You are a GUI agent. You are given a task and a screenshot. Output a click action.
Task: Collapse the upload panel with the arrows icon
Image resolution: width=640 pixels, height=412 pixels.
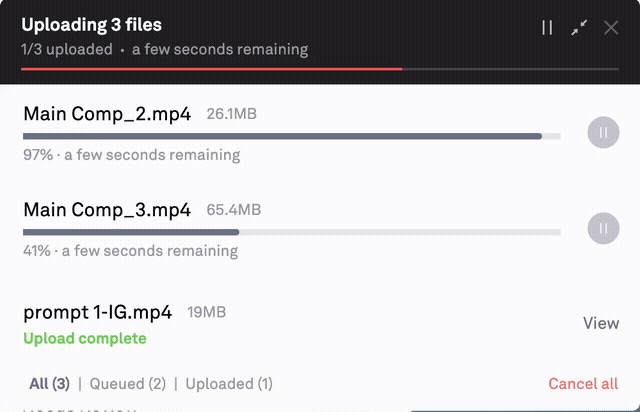[579, 28]
